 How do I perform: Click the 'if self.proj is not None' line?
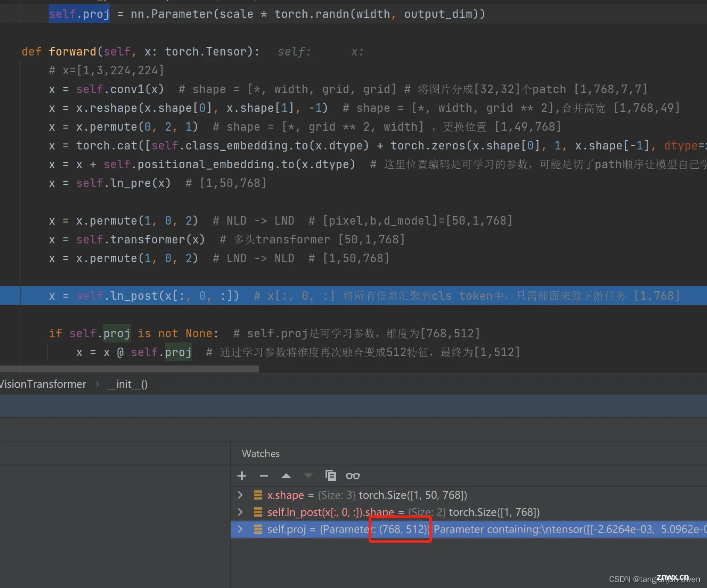point(264,333)
